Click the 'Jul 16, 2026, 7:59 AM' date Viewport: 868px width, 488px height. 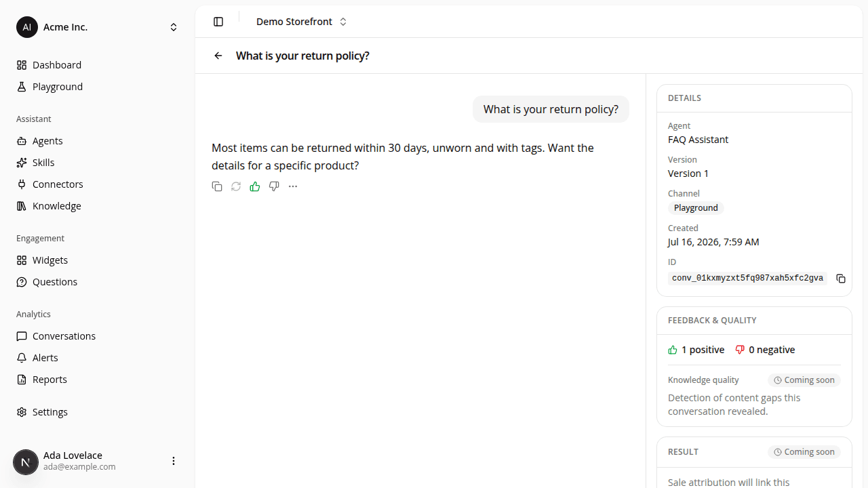[713, 242]
